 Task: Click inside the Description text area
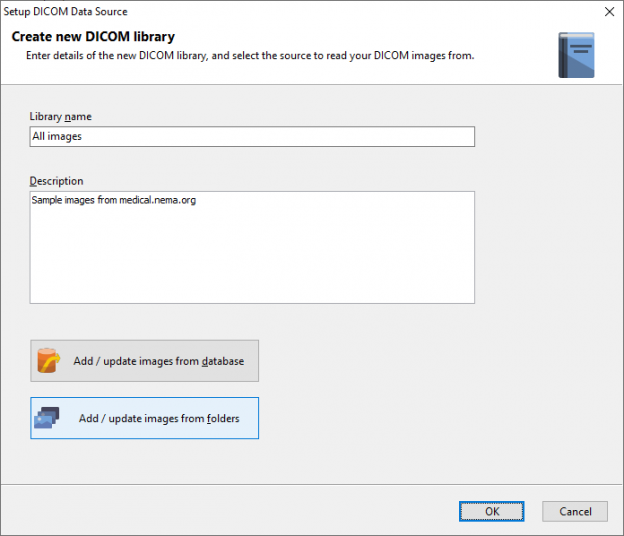point(252,248)
